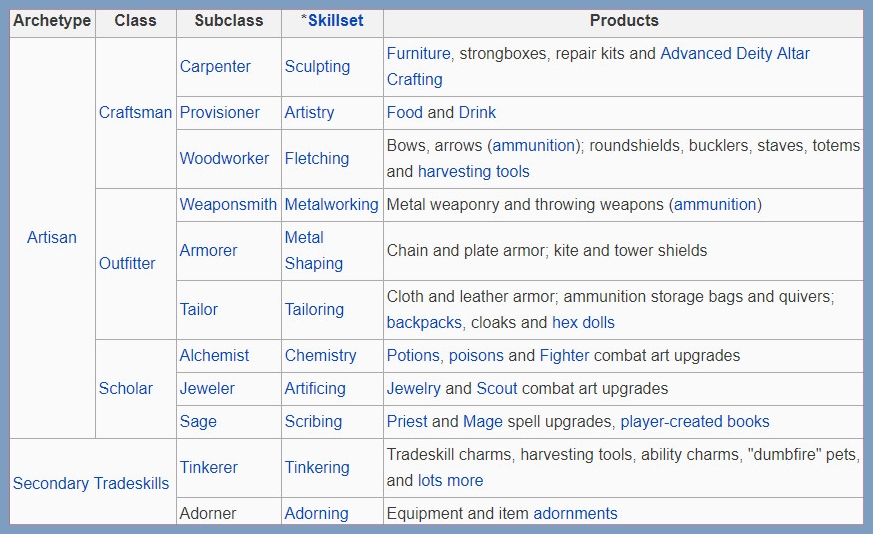873x534 pixels.
Task: Click the hex dolls link
Action: click(x=583, y=322)
